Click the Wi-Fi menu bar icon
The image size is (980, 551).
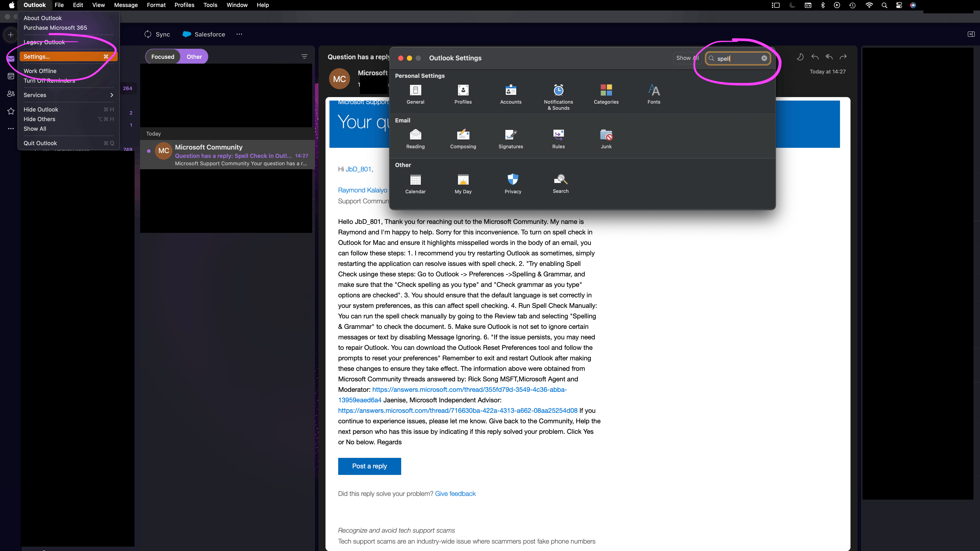tap(869, 5)
